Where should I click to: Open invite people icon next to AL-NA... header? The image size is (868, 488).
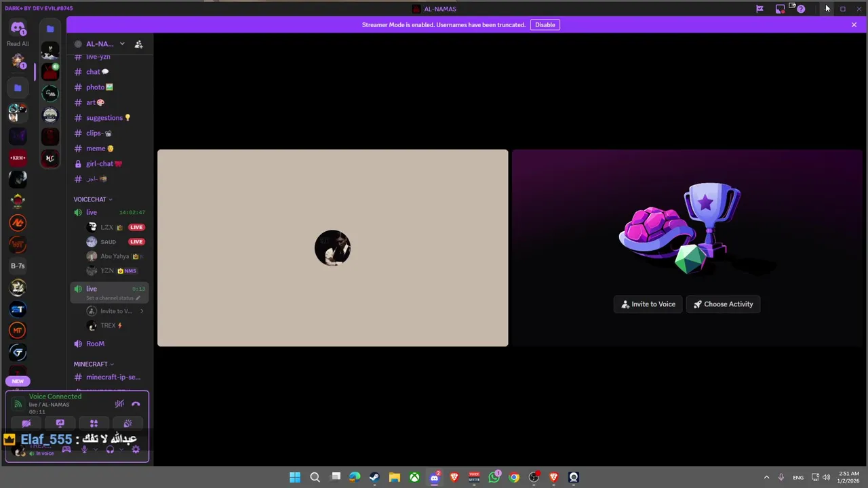[x=138, y=44]
